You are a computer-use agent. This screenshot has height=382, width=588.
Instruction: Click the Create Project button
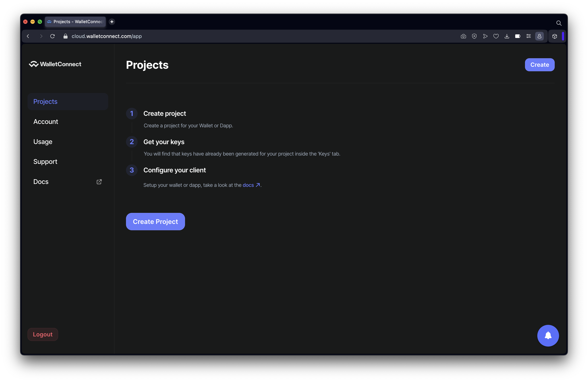pyautogui.click(x=155, y=222)
